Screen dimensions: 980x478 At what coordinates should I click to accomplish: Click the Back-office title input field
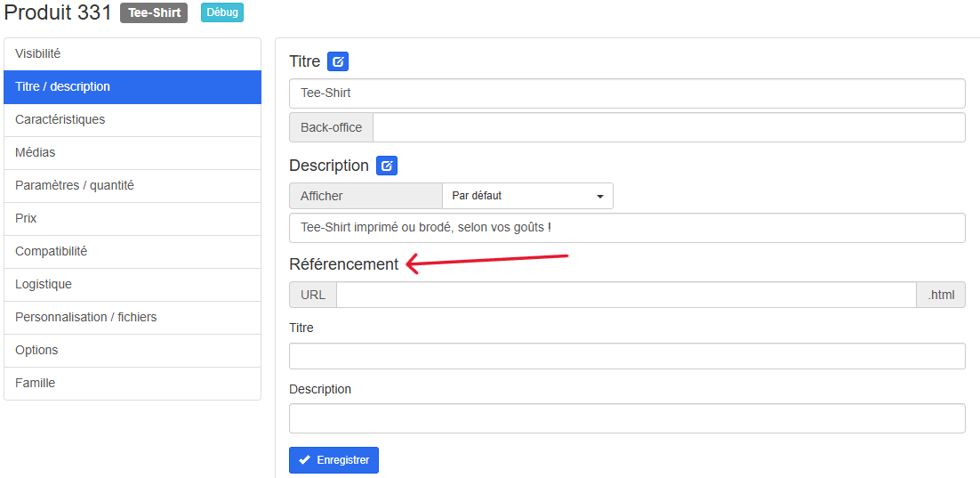[x=668, y=127]
